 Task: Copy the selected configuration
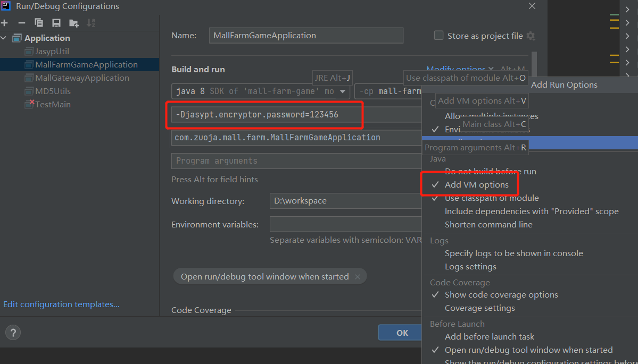39,23
